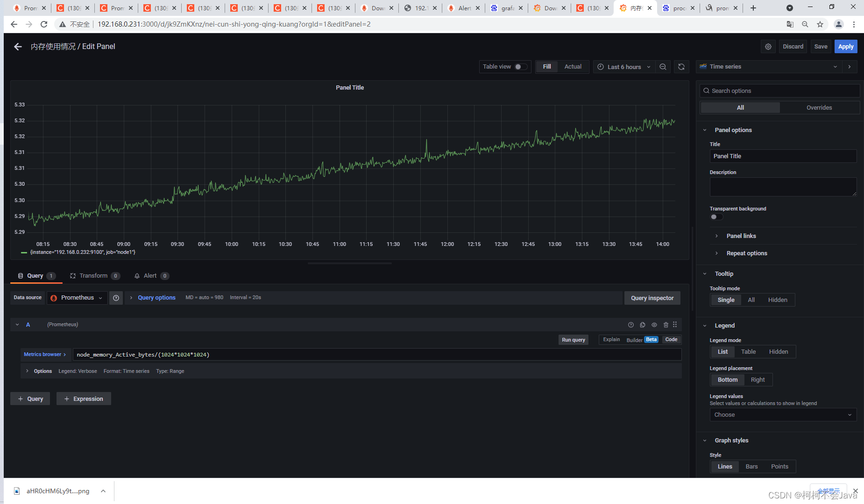Click Apply button
Screen dimensions: 864x504
[x=846, y=47]
